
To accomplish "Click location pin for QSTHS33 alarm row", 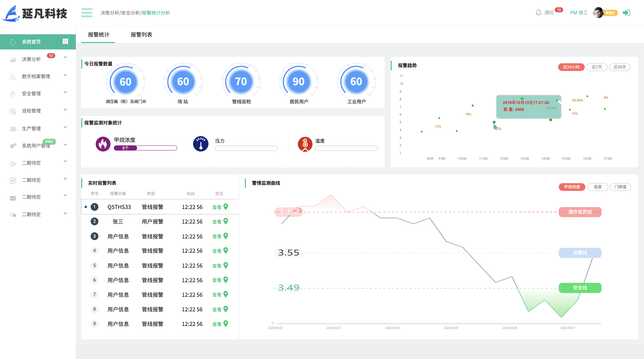I will (226, 207).
